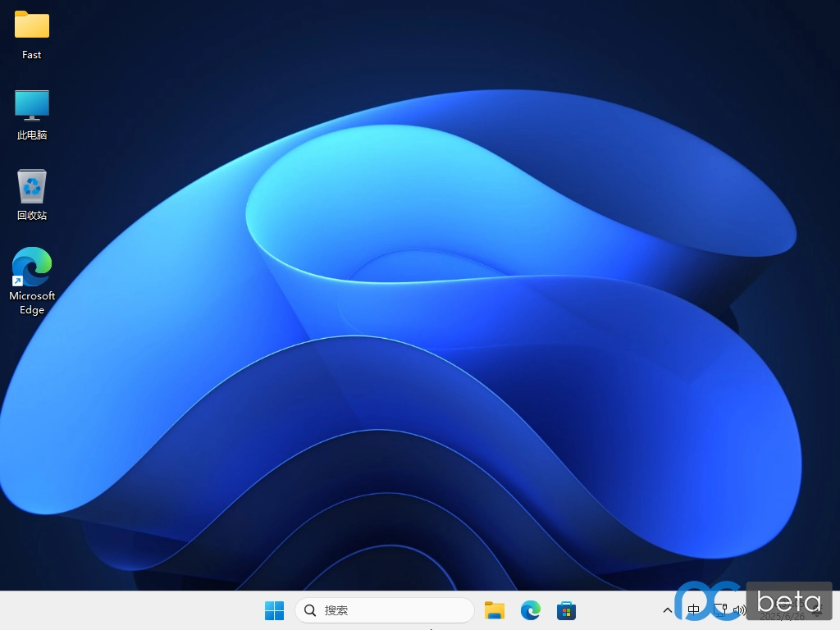
Task: Select the 此电脑 (This PC) desktop icon
Action: pos(32,105)
